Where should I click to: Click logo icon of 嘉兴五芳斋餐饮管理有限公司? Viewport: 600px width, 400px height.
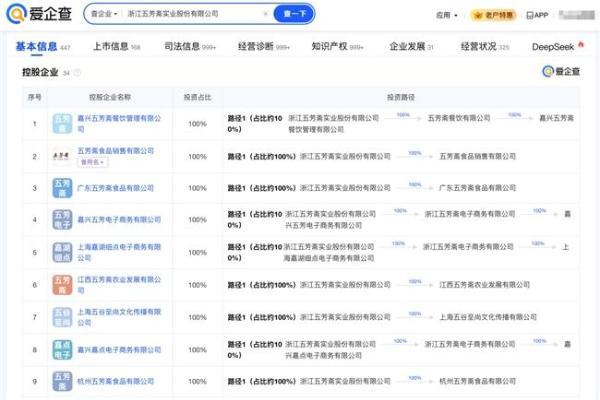[x=62, y=124]
